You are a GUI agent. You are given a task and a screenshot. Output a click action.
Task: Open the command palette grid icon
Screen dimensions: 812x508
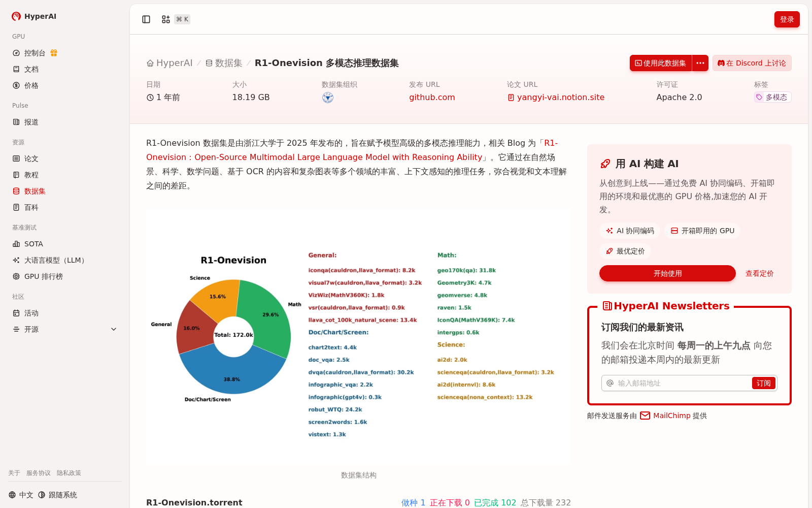[x=166, y=19]
